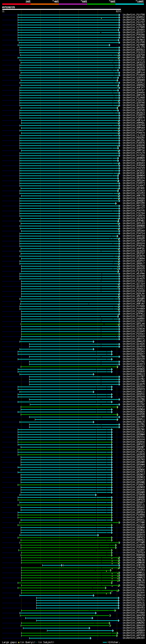Click the cyan ~100% identity legend segment
This screenshot has width=146, height=644.
(x=130, y=4)
